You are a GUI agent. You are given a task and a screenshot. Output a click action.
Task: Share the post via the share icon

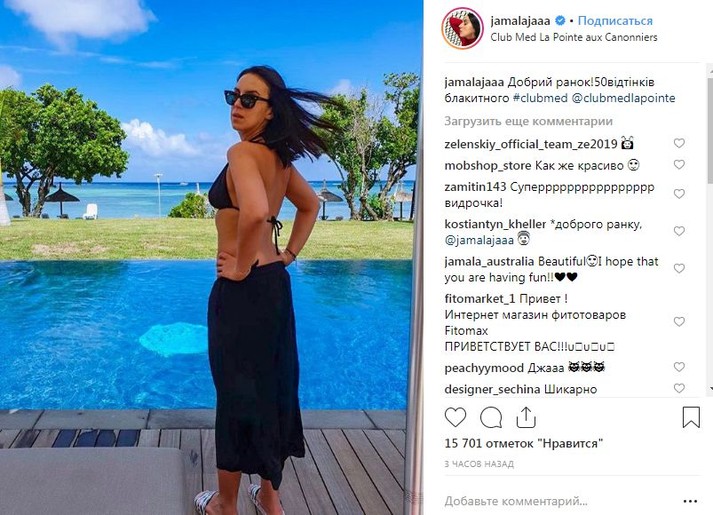click(x=526, y=417)
